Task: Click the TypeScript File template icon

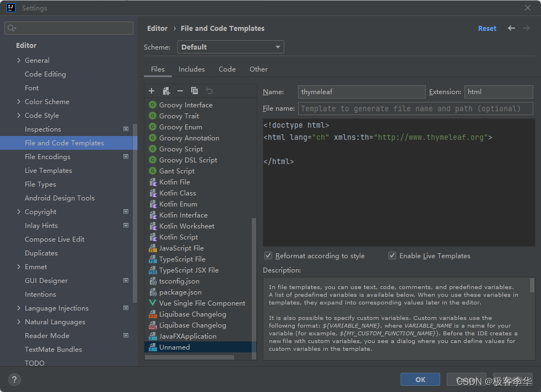Action: click(153, 259)
